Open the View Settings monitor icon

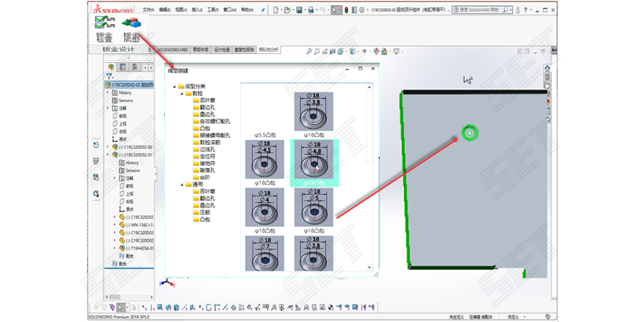[396, 52]
